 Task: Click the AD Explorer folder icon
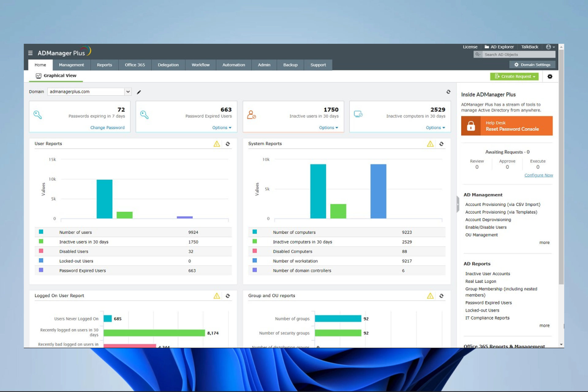pos(487,47)
